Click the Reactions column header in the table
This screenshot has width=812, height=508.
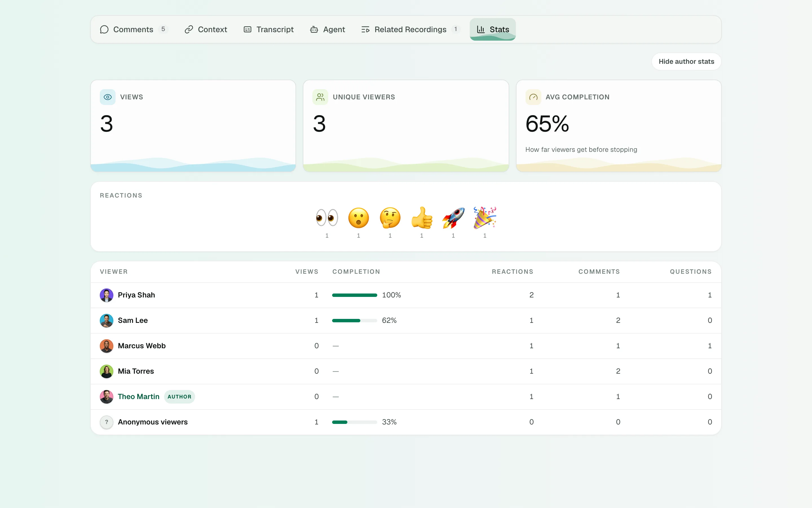click(512, 271)
